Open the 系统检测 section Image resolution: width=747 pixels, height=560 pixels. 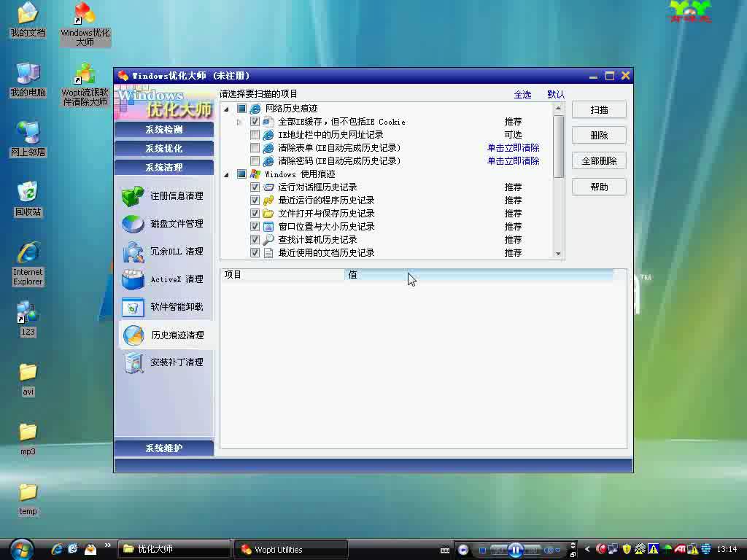click(x=164, y=130)
